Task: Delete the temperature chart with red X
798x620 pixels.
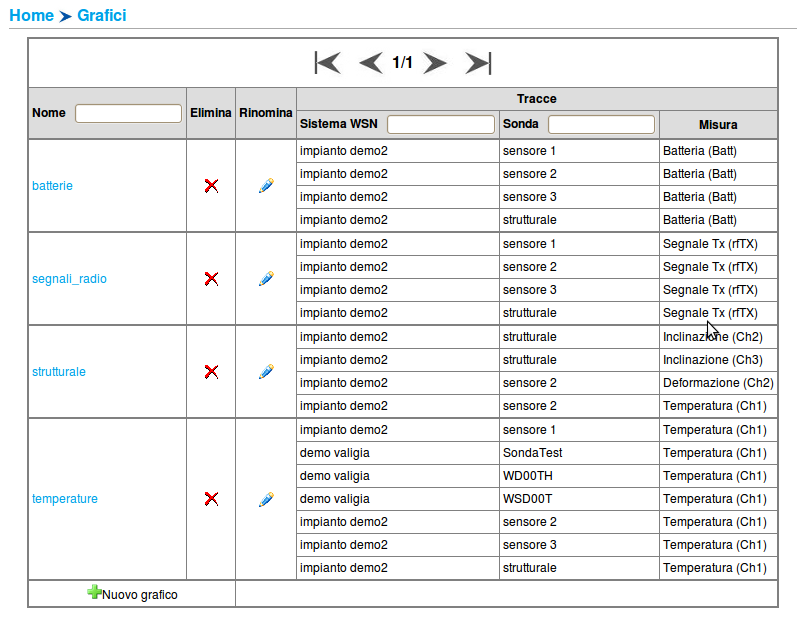Action: pos(211,499)
